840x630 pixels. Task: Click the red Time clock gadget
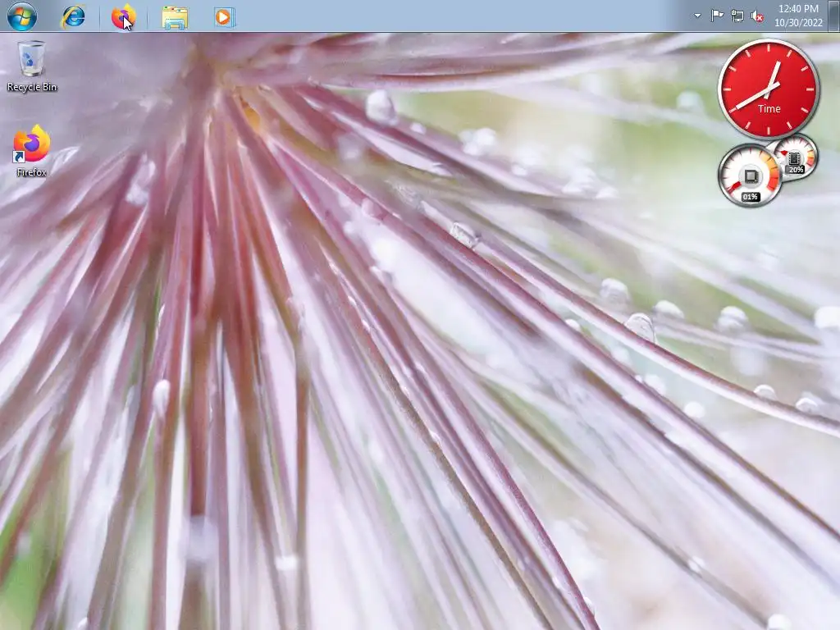tap(768, 89)
